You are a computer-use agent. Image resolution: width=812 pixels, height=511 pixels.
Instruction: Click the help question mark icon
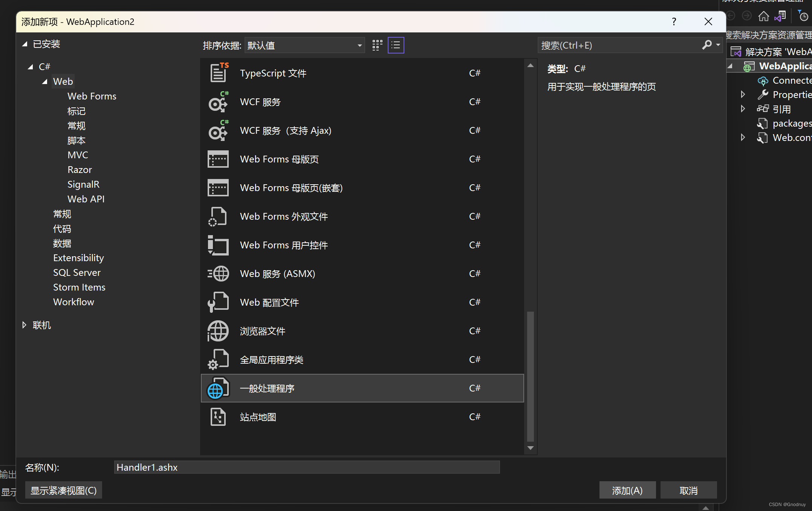click(x=674, y=21)
